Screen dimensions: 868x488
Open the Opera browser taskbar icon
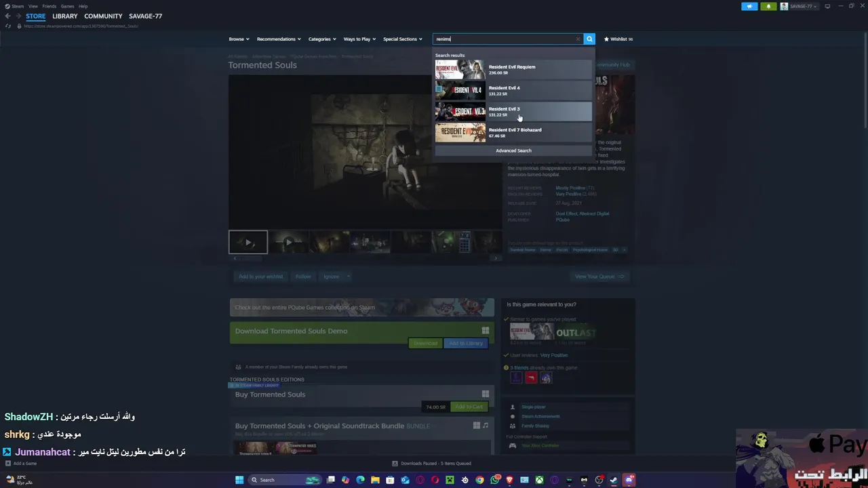pos(435,480)
